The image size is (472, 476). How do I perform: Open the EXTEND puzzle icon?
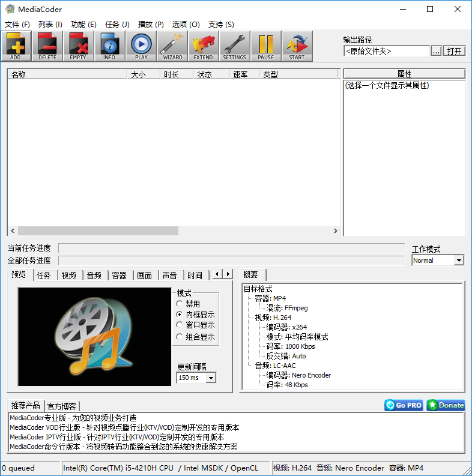coord(204,46)
